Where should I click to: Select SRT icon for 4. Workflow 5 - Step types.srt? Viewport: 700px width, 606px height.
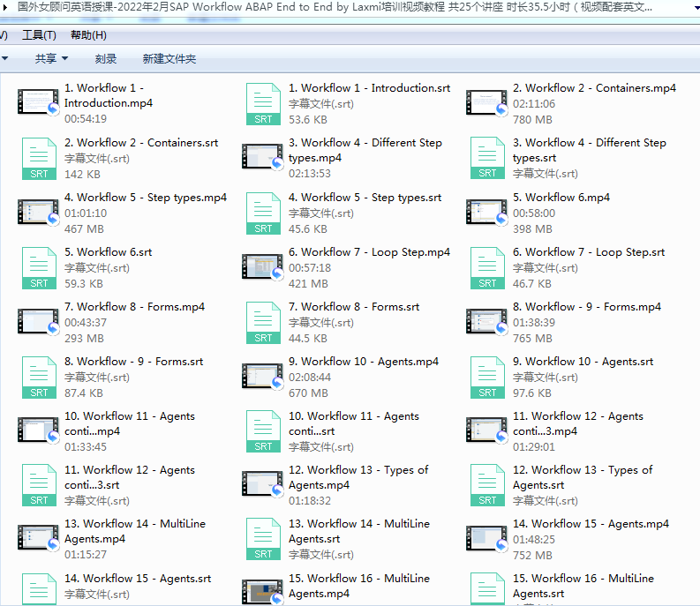coord(263,213)
